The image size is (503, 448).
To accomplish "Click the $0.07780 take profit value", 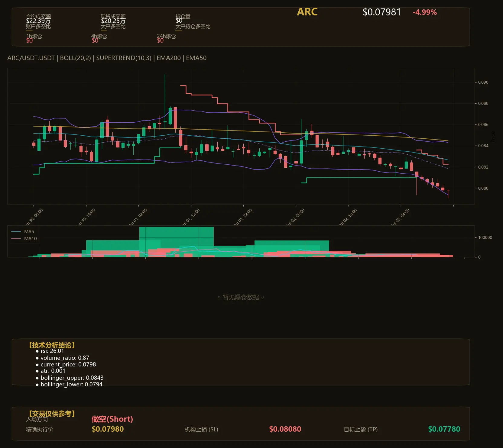I will pyautogui.click(x=444, y=429).
